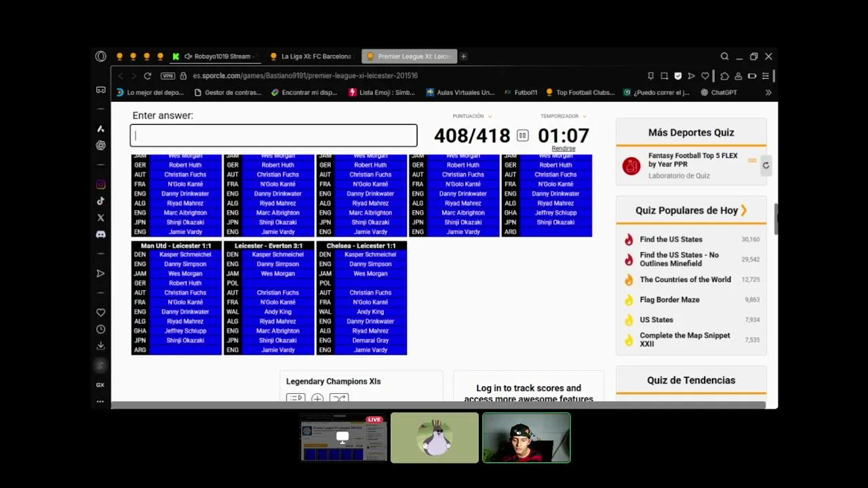The image size is (868, 488).
Task: Open the extensions cube icon
Action: (724, 76)
